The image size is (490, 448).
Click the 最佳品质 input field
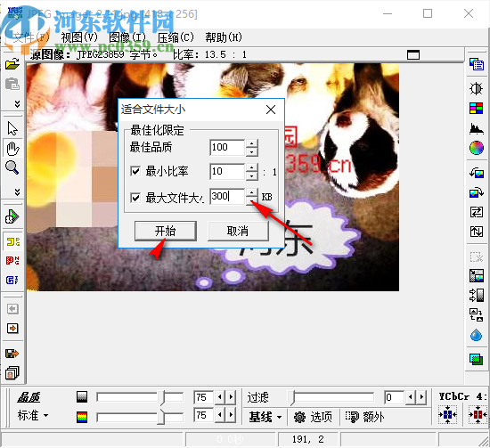(x=227, y=147)
